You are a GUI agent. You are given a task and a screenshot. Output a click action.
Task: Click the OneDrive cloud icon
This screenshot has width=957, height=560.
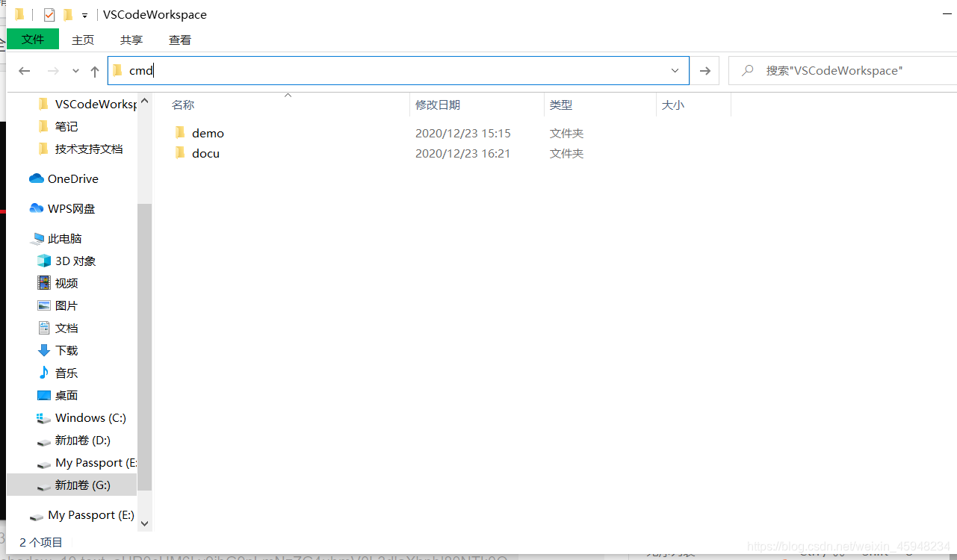tap(37, 178)
